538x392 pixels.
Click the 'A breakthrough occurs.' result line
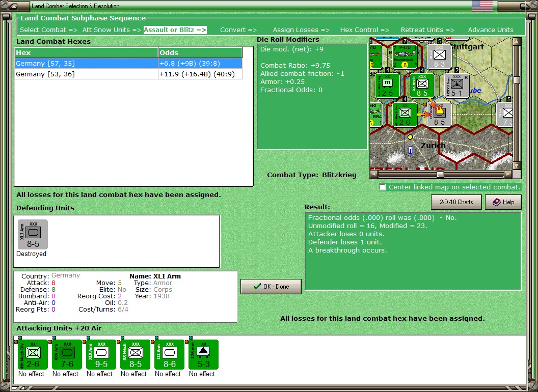point(347,250)
